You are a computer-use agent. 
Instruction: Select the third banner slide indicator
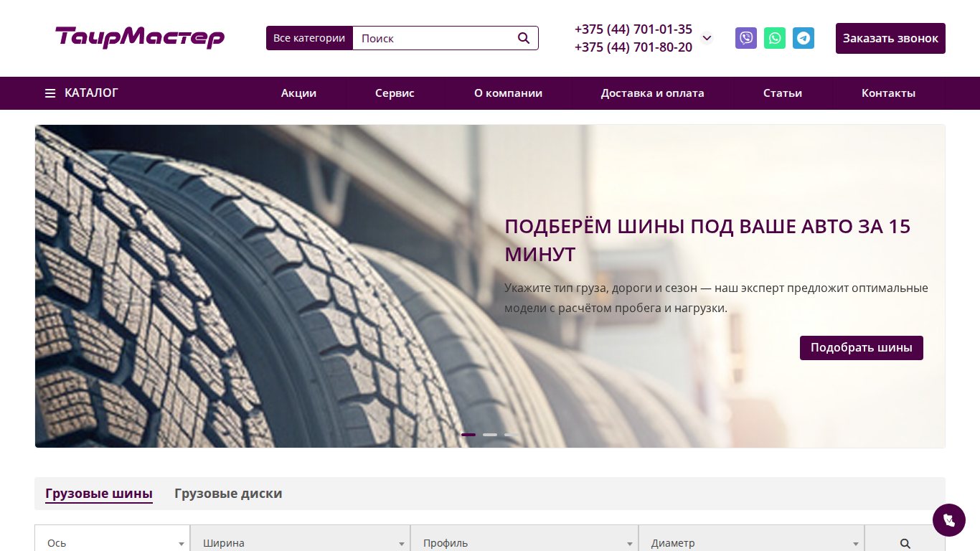coord(512,435)
